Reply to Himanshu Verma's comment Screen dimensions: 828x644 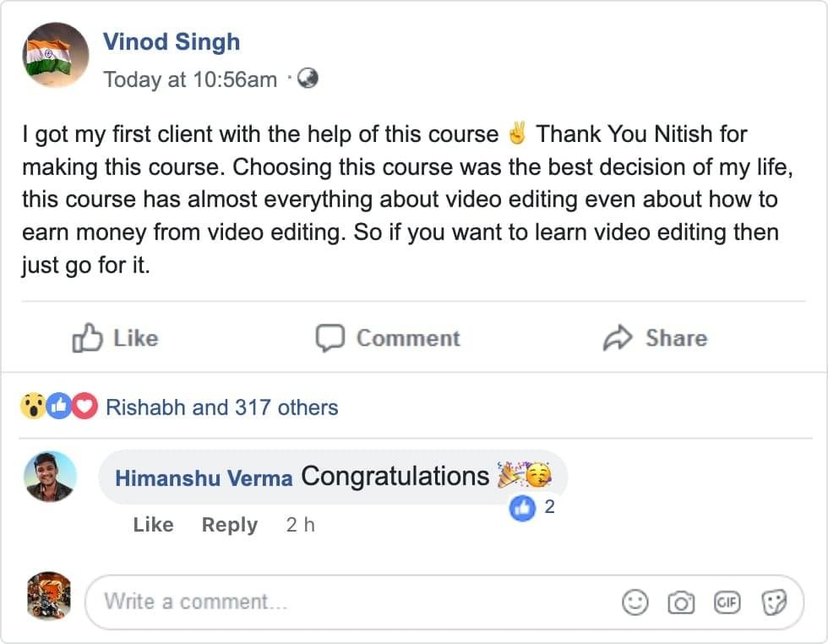229,525
